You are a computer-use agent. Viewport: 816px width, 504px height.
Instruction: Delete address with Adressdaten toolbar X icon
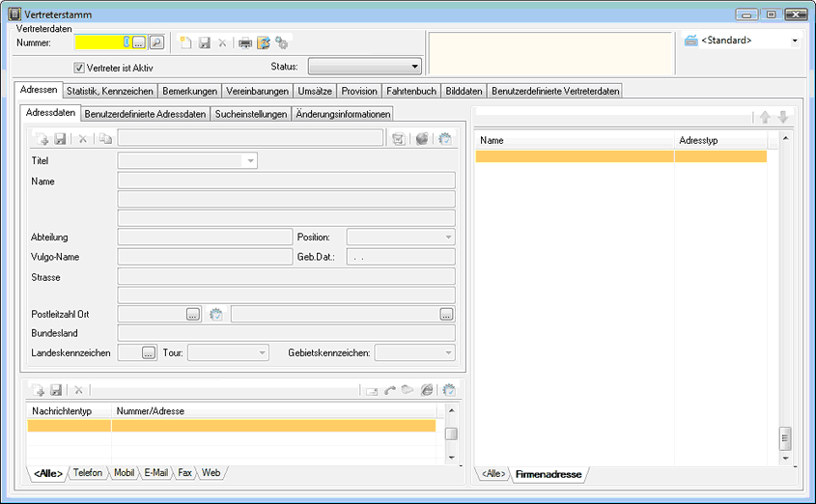tap(83, 139)
